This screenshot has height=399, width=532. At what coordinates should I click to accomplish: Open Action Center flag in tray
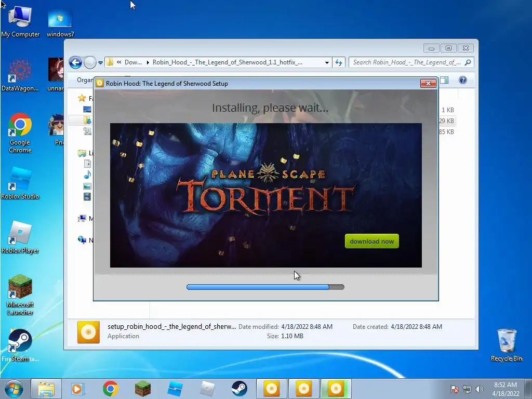pyautogui.click(x=454, y=389)
